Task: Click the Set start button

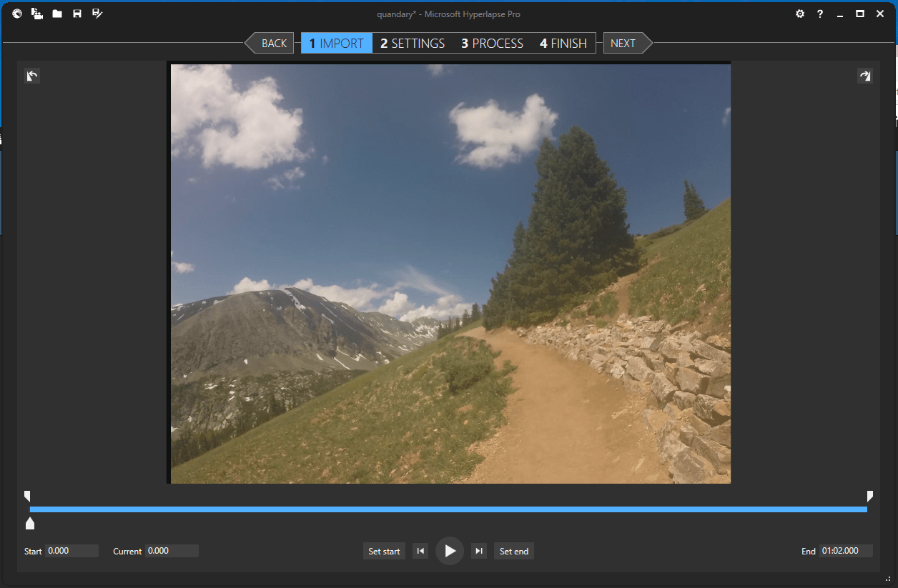Action: [x=384, y=551]
